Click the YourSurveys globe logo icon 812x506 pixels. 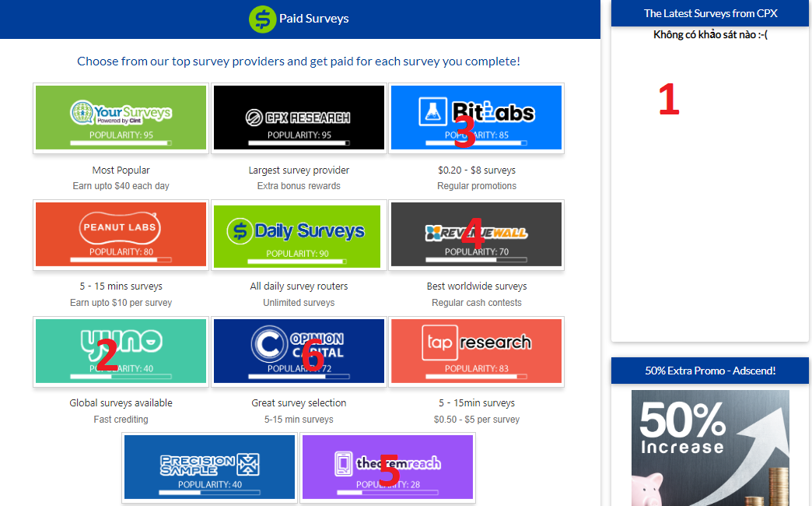pos(82,112)
